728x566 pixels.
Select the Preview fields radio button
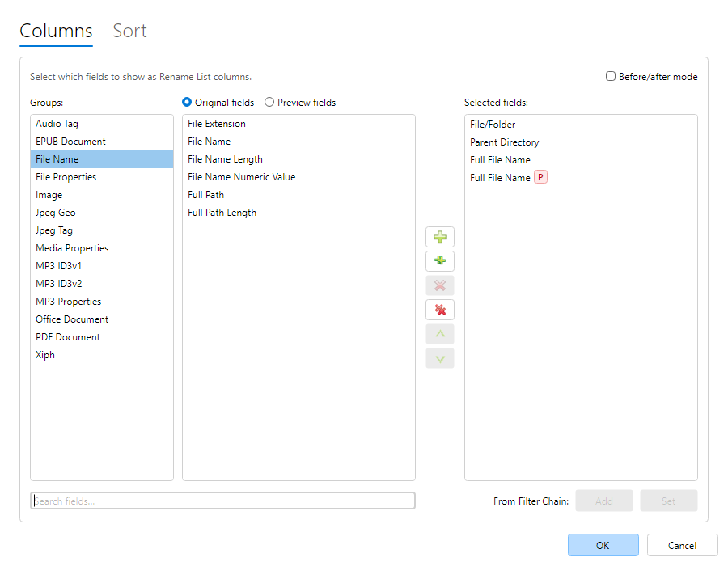[269, 102]
